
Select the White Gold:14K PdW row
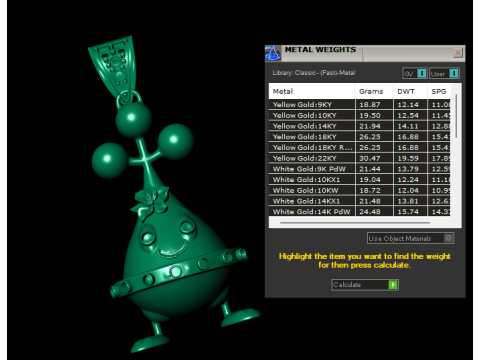pyautogui.click(x=360, y=211)
